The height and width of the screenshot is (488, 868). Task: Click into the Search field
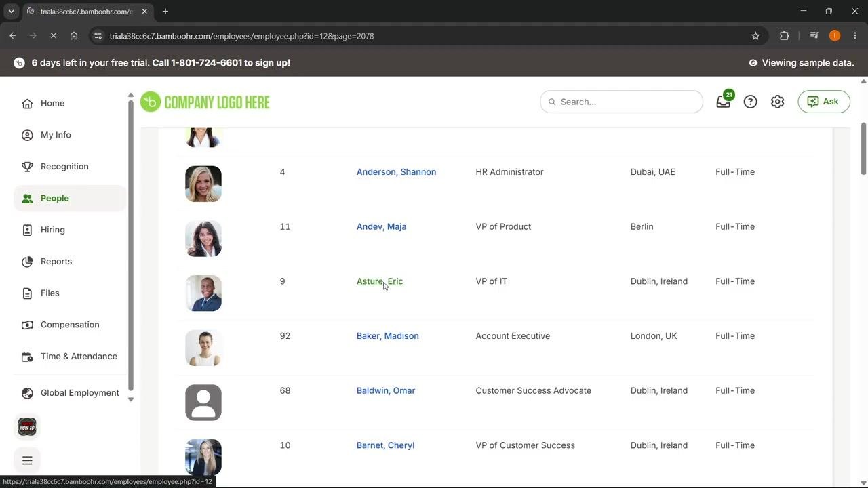pos(621,102)
